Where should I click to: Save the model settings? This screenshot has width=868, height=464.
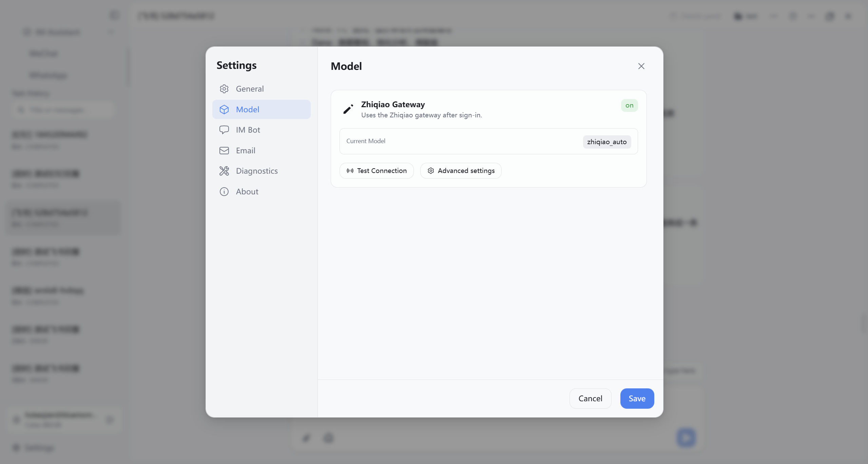coord(637,399)
